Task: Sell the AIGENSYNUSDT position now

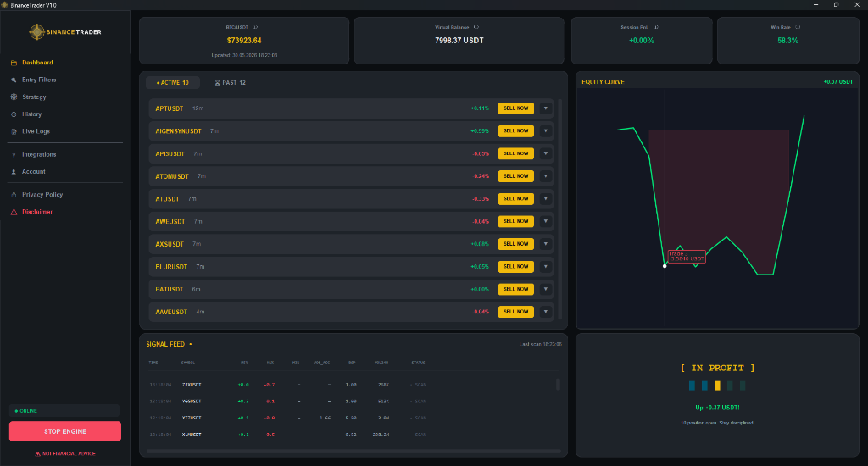Action: tap(516, 131)
